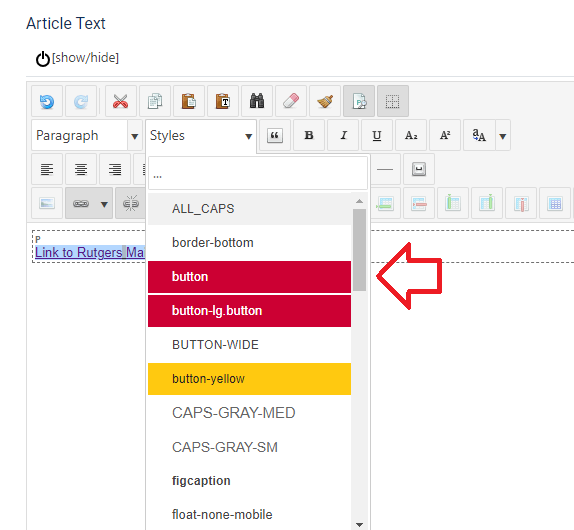
Task: Open the change case dropdown arrow
Action: tap(503, 135)
